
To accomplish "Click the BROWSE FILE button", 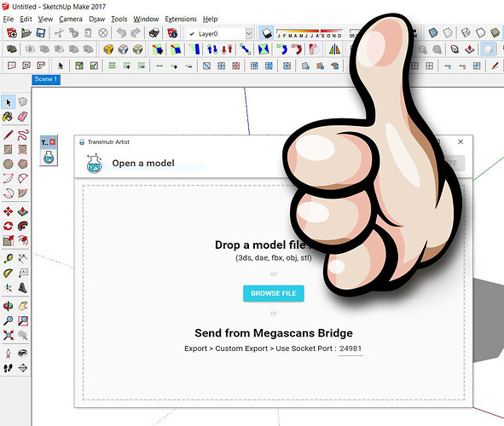I will point(274,293).
